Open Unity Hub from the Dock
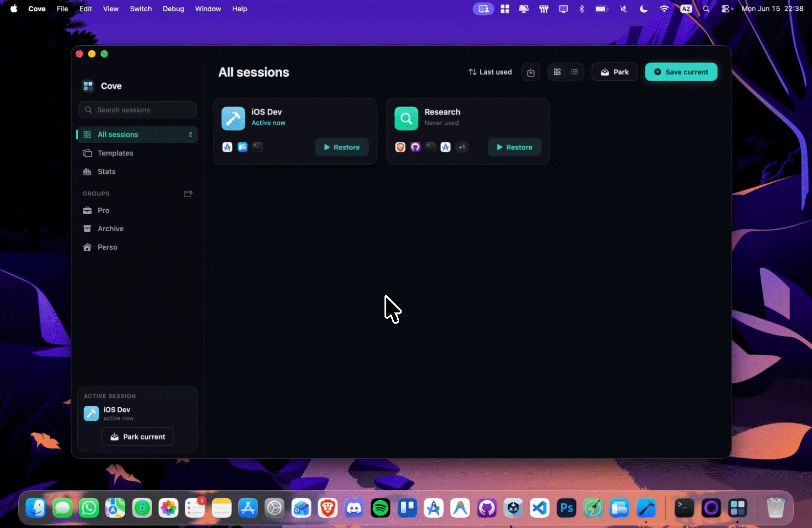The height and width of the screenshot is (528, 812). click(513, 508)
